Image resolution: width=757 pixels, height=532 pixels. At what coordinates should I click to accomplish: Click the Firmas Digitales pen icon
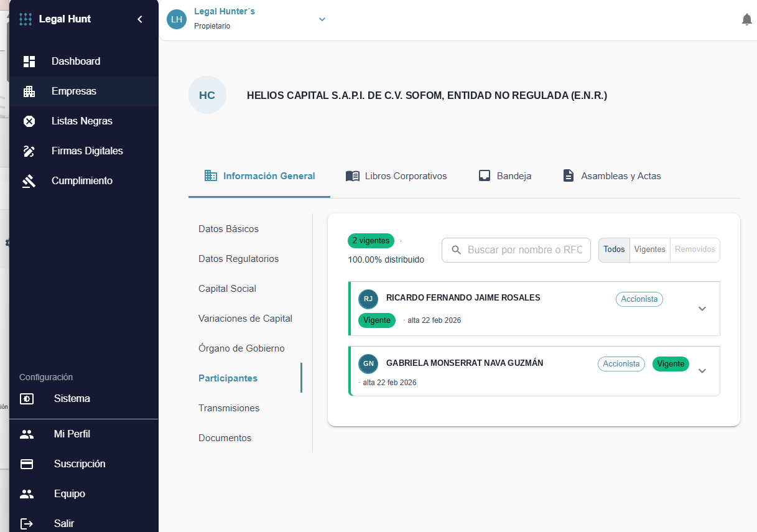29,151
